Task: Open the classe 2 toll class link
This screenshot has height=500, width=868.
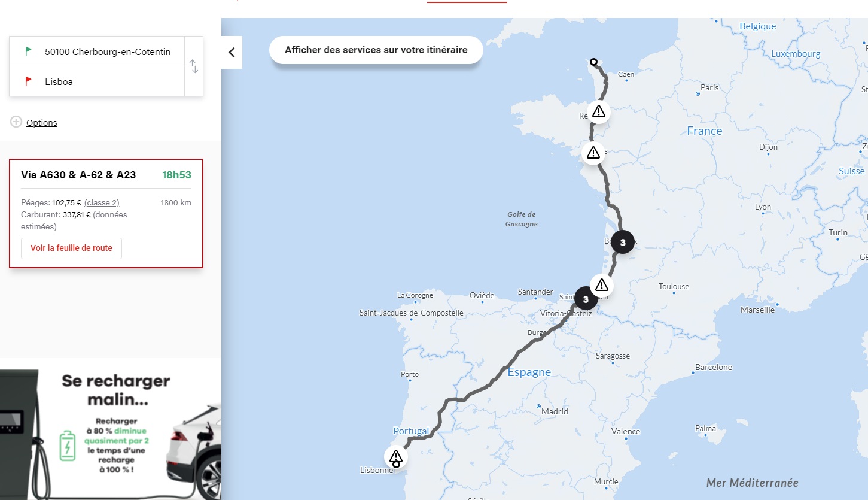Action: tap(102, 202)
